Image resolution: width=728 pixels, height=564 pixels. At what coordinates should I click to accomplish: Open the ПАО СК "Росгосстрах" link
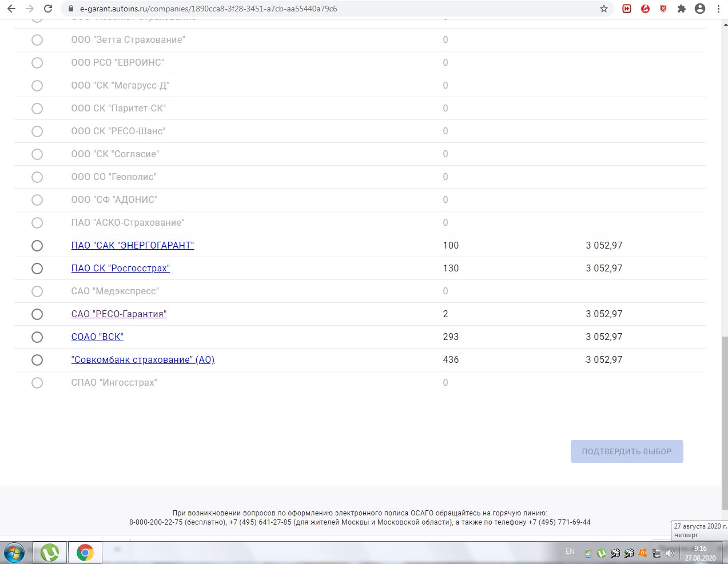(121, 269)
